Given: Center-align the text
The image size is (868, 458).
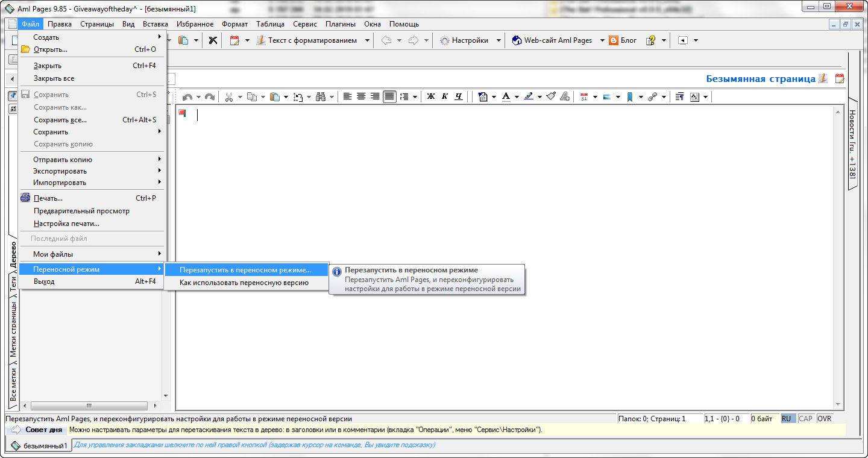Looking at the screenshot, I should tap(361, 96).
